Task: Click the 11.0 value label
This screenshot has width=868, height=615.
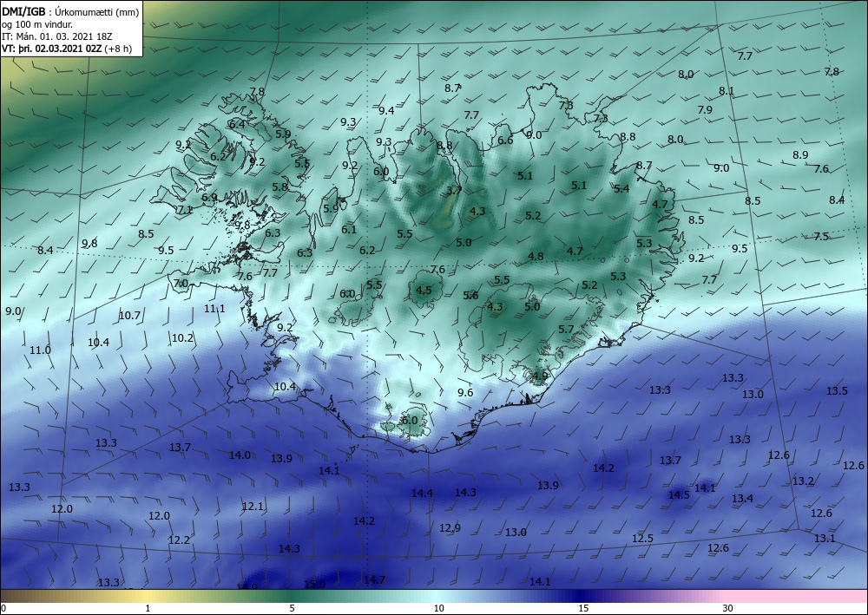Action: [x=40, y=350]
